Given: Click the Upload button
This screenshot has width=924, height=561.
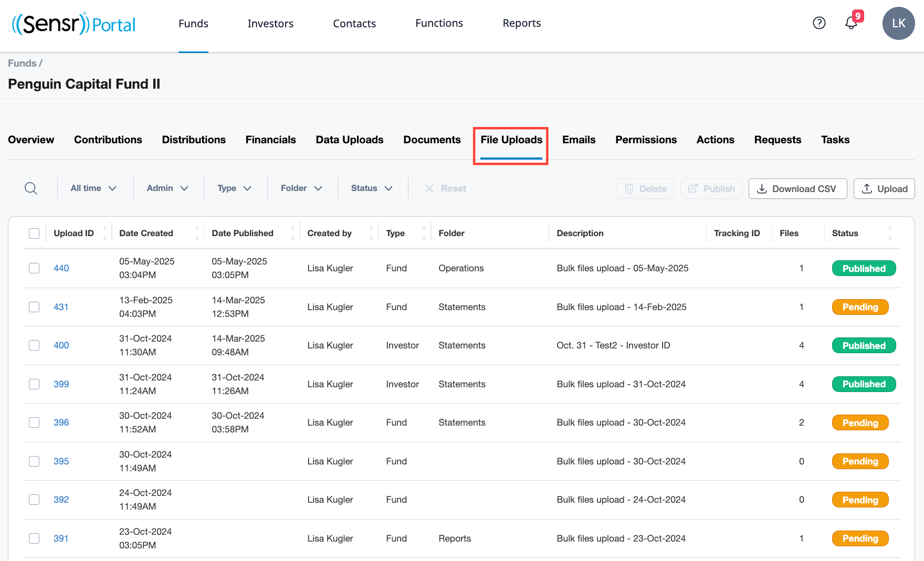Looking at the screenshot, I should (x=884, y=189).
